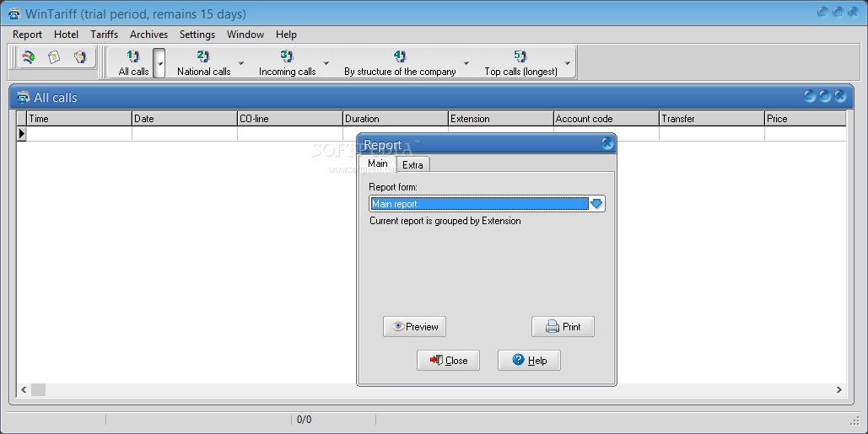
Task: Expand By structure of the company dropdown arrow
Action: [x=466, y=63]
